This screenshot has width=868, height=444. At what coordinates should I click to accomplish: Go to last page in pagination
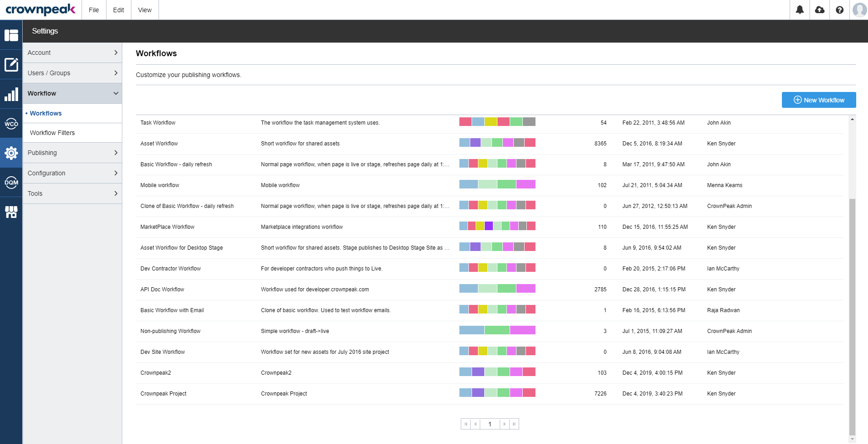point(514,424)
